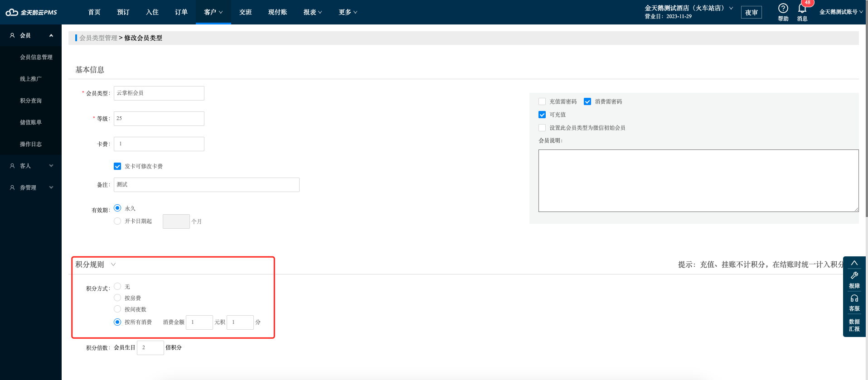Screen dimensions: 868x380
Task: Click the 等级 input field
Action: pyautogui.click(x=159, y=119)
